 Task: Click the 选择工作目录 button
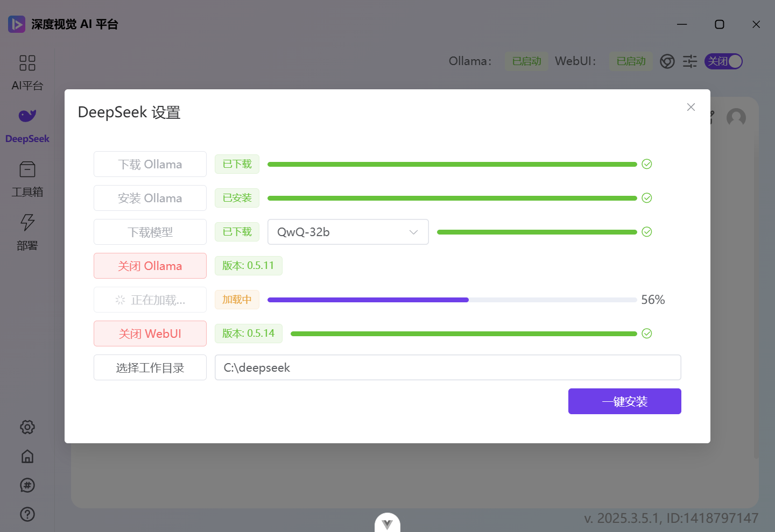click(150, 367)
